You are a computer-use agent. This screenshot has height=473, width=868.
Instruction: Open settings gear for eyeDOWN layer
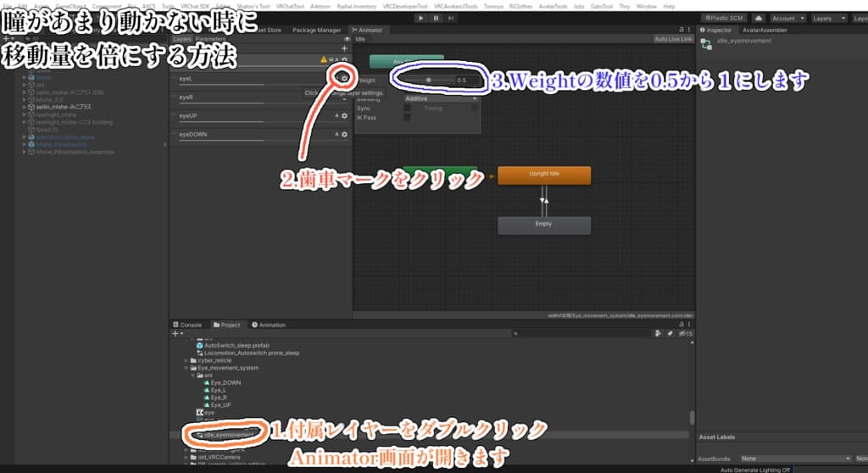pos(344,135)
